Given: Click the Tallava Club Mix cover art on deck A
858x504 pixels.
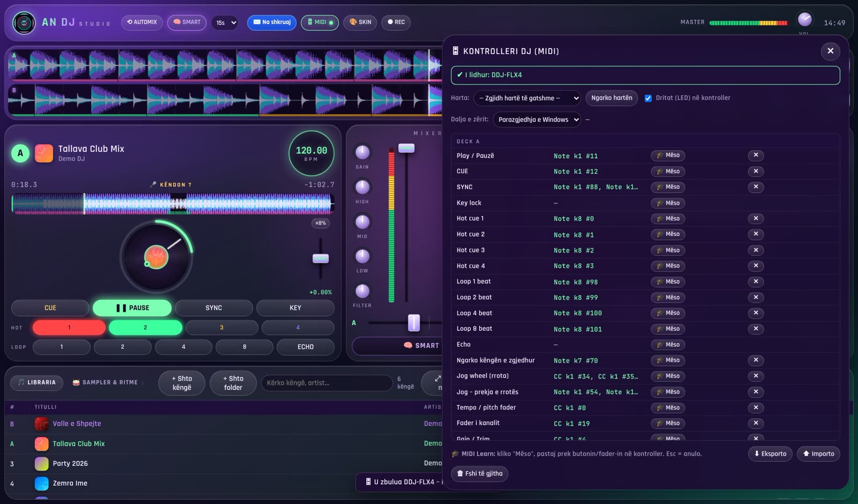Looking at the screenshot, I should click(44, 153).
